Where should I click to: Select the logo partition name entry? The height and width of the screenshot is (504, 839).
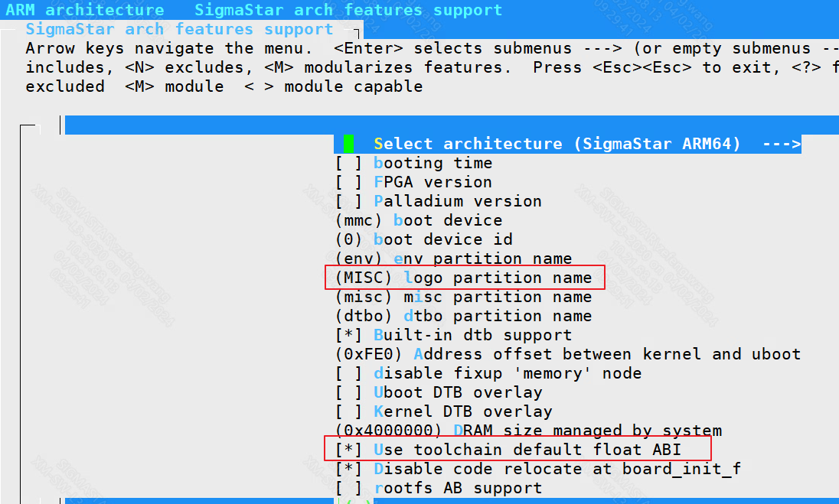[x=463, y=278]
